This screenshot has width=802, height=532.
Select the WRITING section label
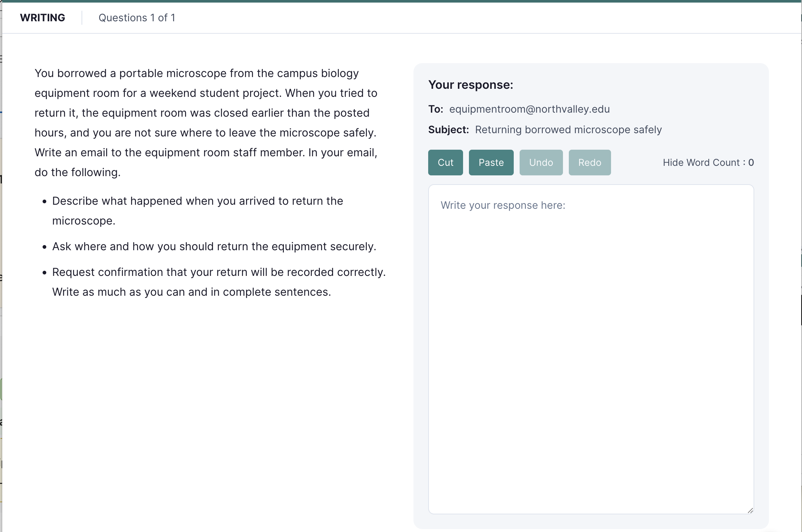pyautogui.click(x=42, y=17)
